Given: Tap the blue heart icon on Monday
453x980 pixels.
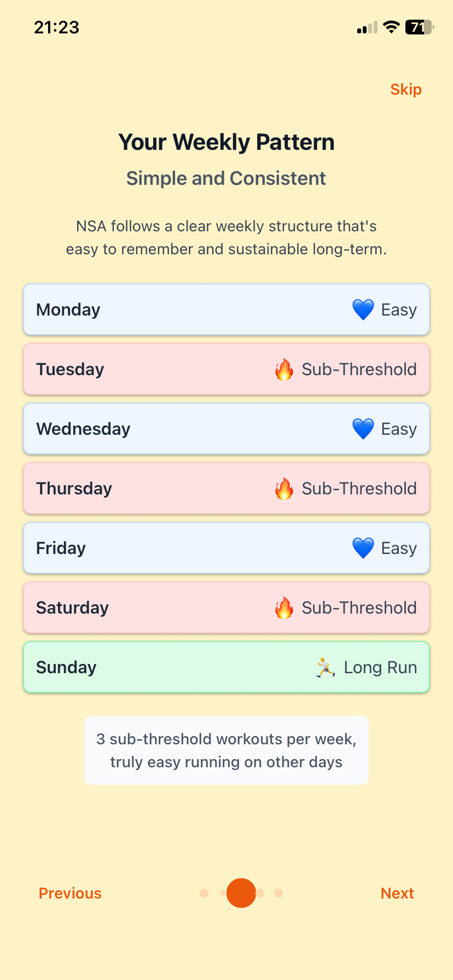Looking at the screenshot, I should 363,310.
